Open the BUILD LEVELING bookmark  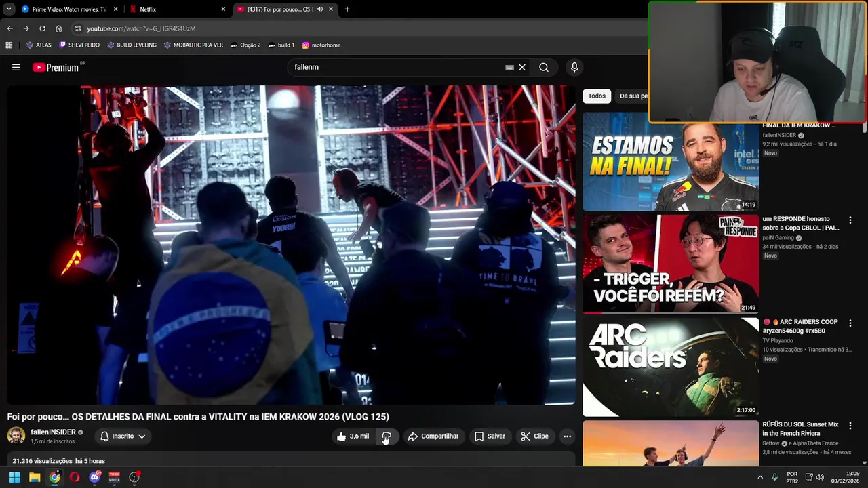click(132, 45)
